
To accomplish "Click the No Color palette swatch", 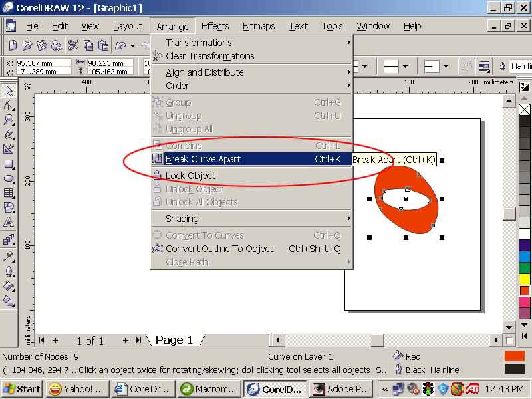I will tap(525, 110).
